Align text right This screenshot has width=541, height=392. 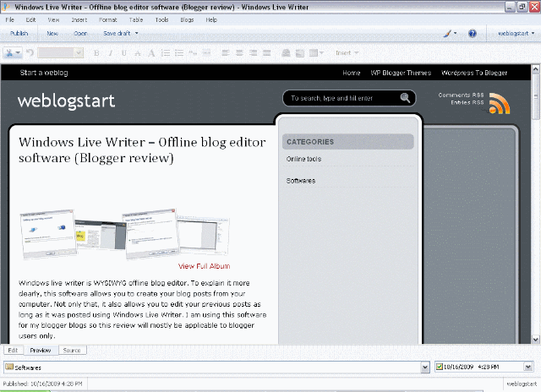(253, 53)
